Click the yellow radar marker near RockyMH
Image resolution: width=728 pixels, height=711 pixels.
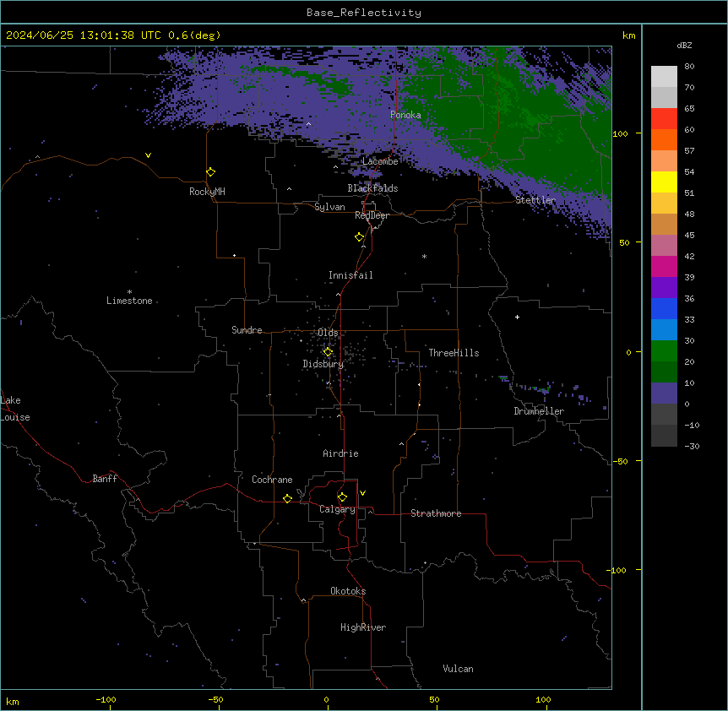point(211,172)
